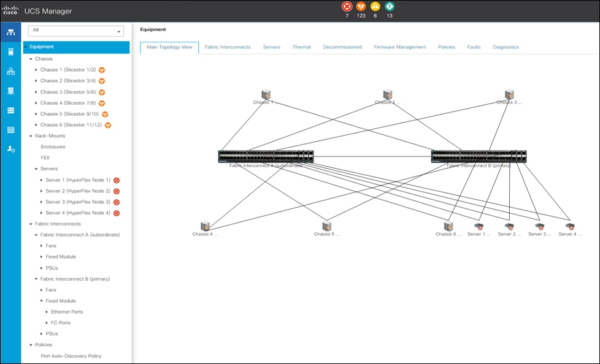Click the Cisco logo
Image resolution: width=600 pixels, height=364 pixels.
coord(10,10)
